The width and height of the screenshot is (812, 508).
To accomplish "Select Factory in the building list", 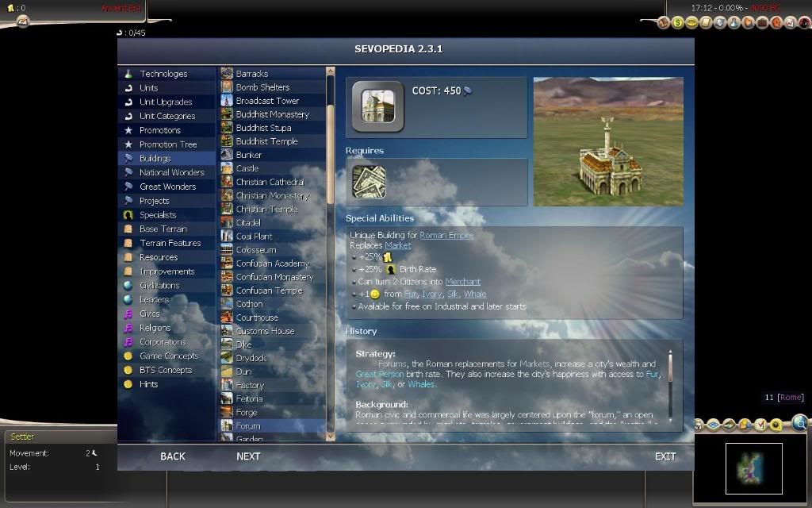I will click(x=273, y=385).
